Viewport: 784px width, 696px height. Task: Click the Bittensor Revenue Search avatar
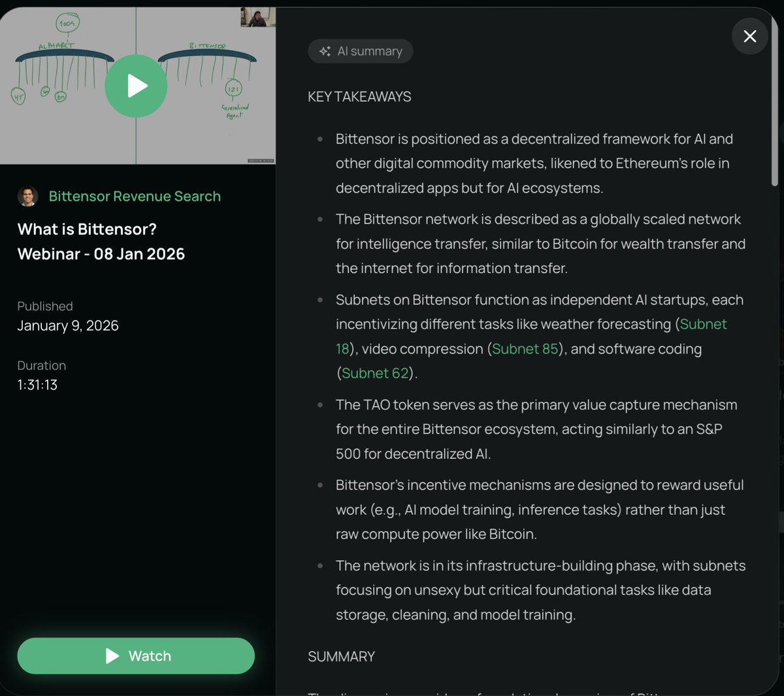tap(27, 196)
